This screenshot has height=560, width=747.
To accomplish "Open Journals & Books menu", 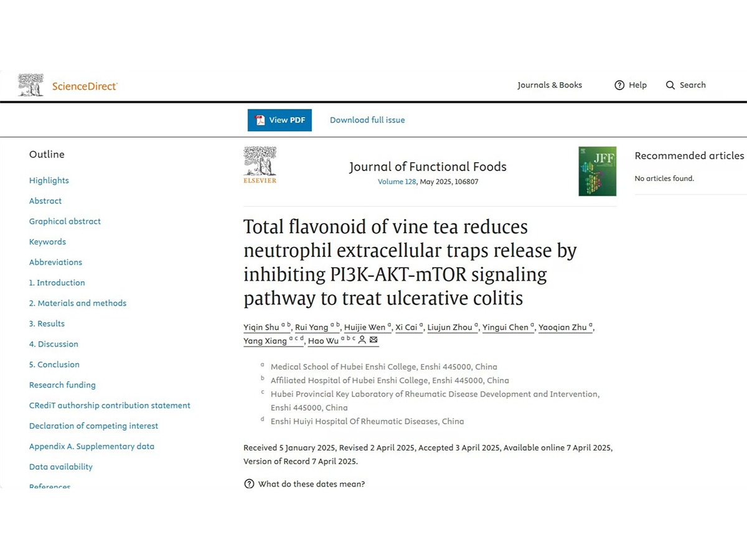I will tap(550, 85).
